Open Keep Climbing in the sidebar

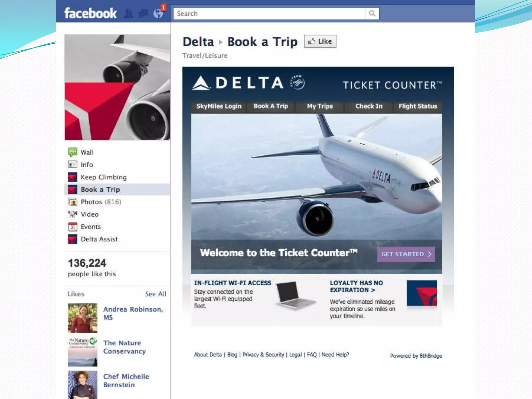(x=104, y=177)
